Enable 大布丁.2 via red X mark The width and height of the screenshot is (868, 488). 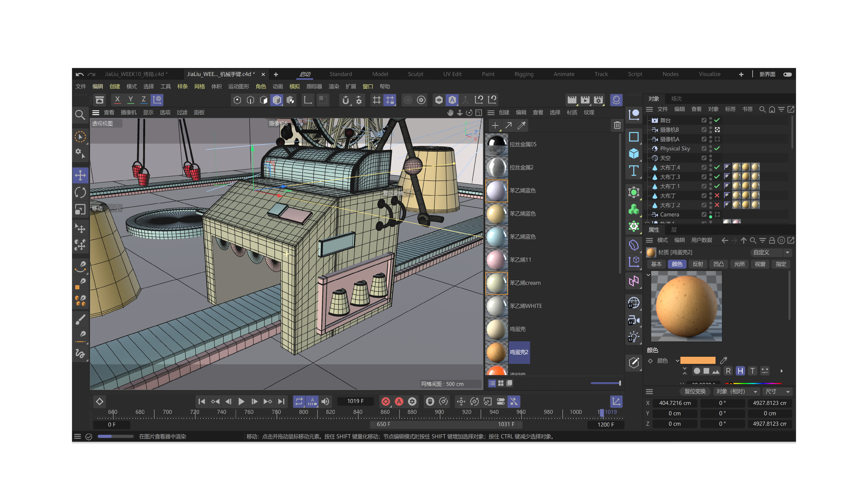point(717,205)
